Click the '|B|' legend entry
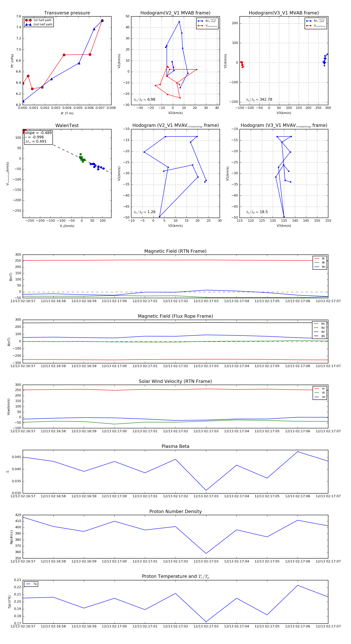This screenshot has width=351, height=644. pyautogui.click(x=320, y=336)
